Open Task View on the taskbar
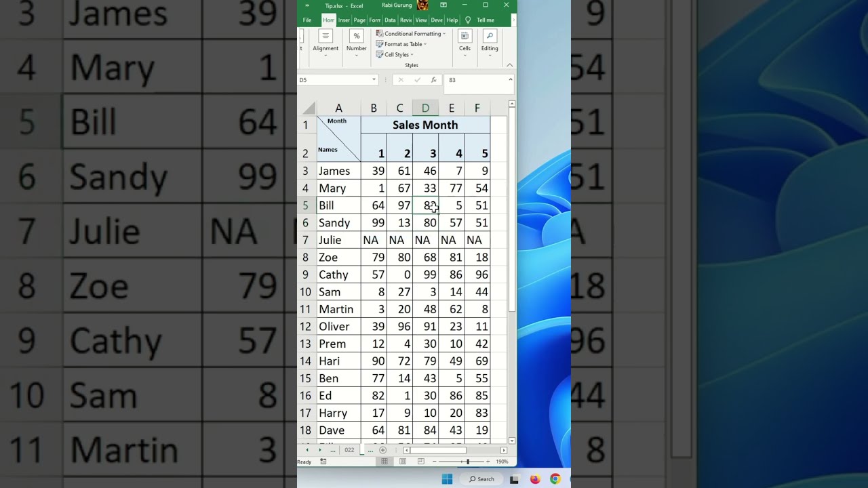Image resolution: width=868 pixels, height=488 pixels. coord(514,479)
